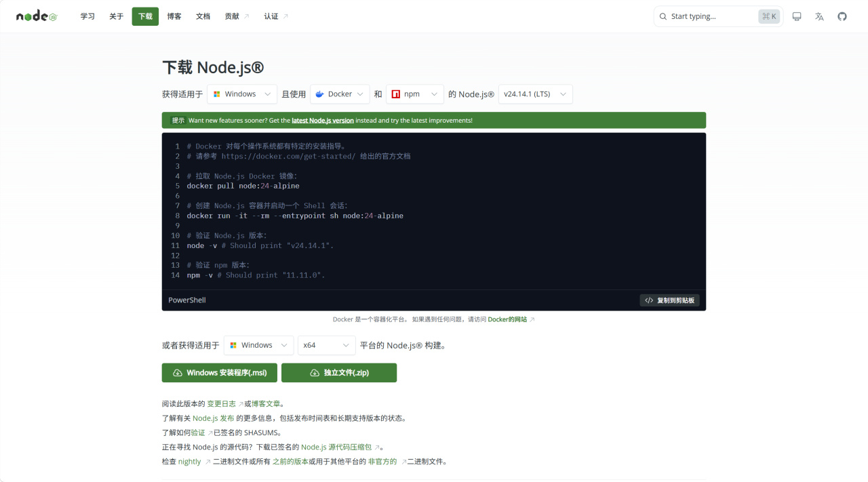Open 博客文章 link

click(x=266, y=404)
